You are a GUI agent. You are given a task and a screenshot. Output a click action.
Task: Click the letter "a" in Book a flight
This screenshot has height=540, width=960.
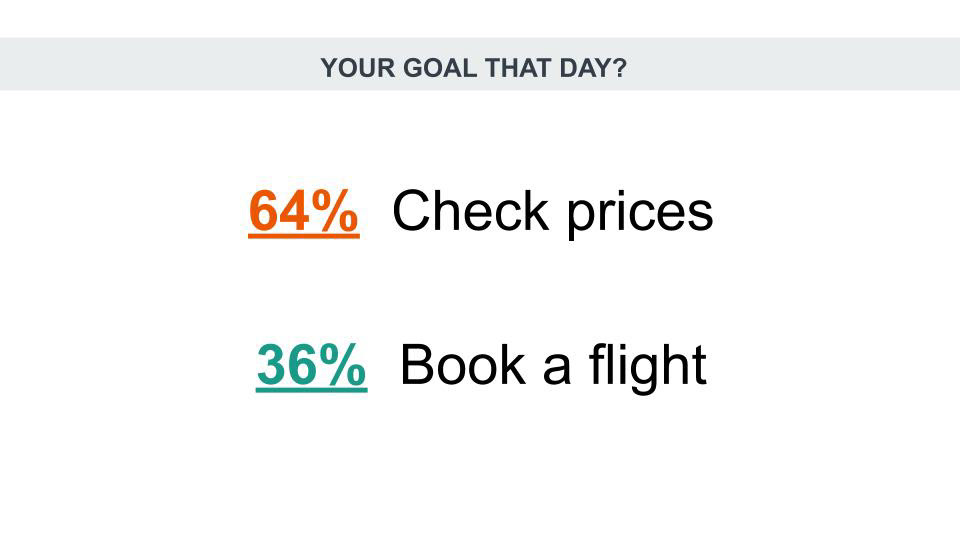coord(557,370)
